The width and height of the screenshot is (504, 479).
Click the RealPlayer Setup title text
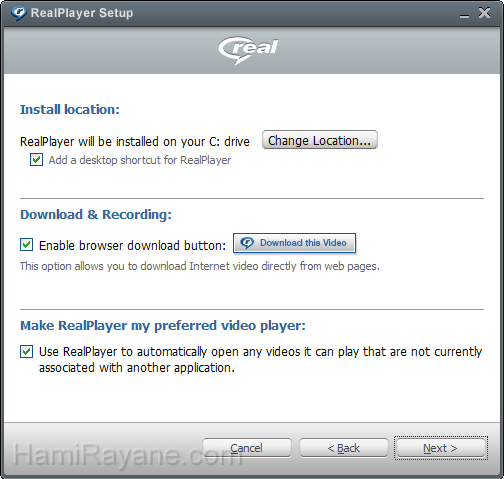pos(82,13)
